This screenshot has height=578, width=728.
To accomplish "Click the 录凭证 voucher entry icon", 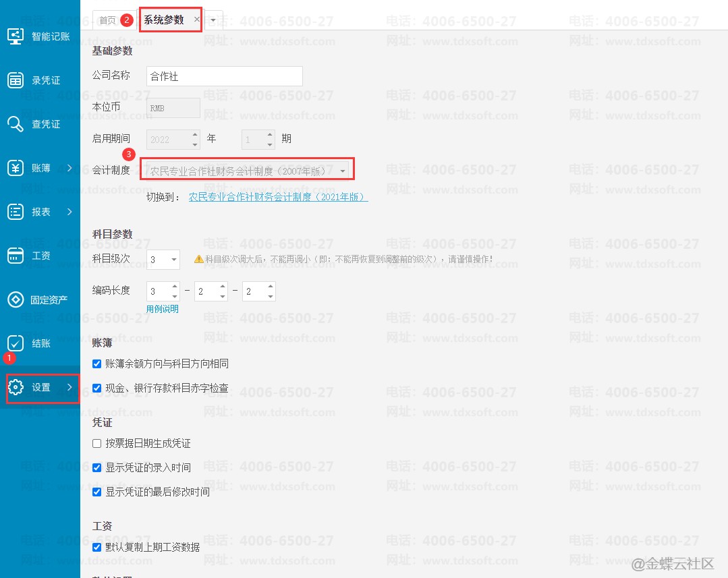I will 16,80.
